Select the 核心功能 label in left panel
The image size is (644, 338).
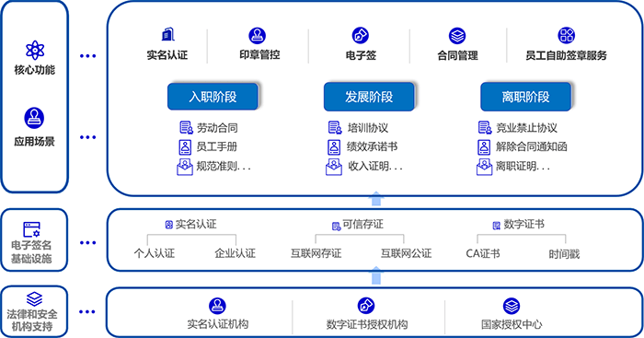[x=35, y=70]
